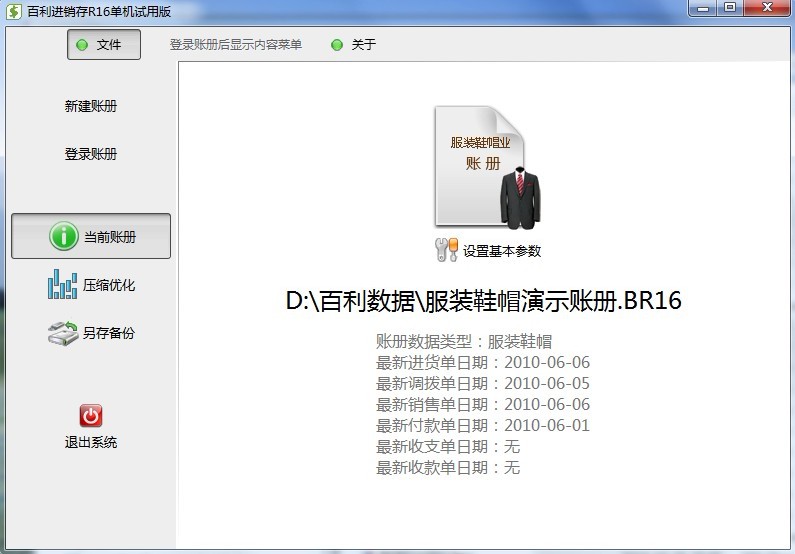
Task: Click the green dollar app icon in title bar
Action: [x=13, y=10]
